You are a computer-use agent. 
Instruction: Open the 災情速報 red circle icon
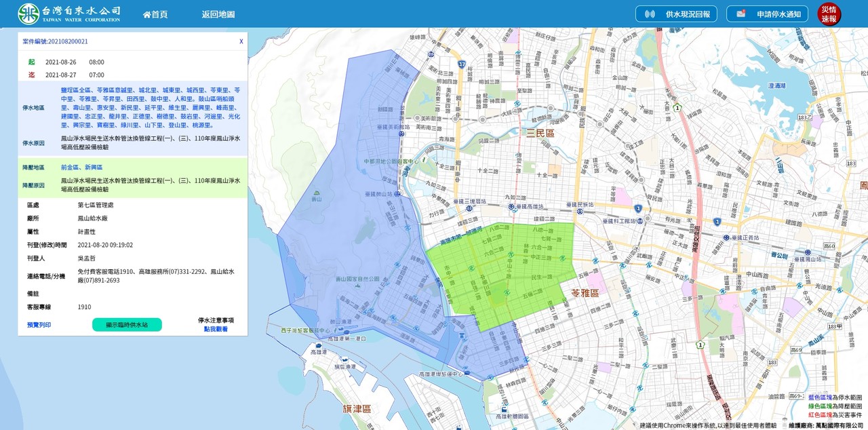tap(829, 14)
